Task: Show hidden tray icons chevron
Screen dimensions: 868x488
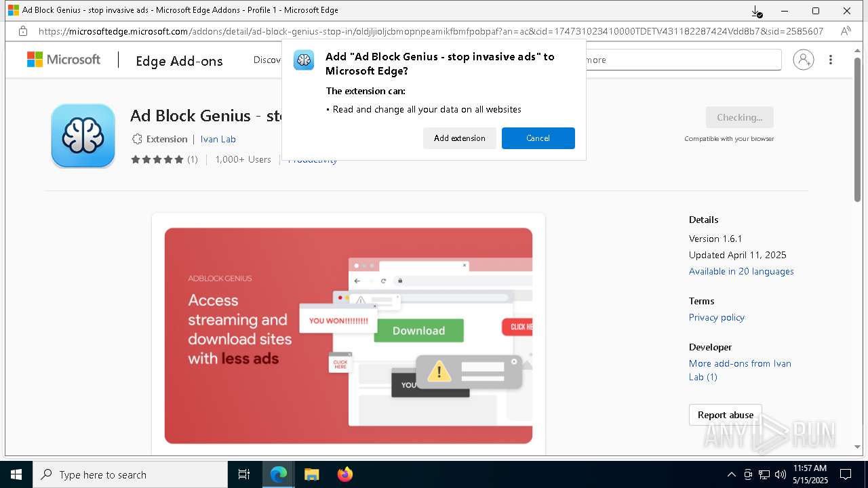Action: (x=731, y=474)
